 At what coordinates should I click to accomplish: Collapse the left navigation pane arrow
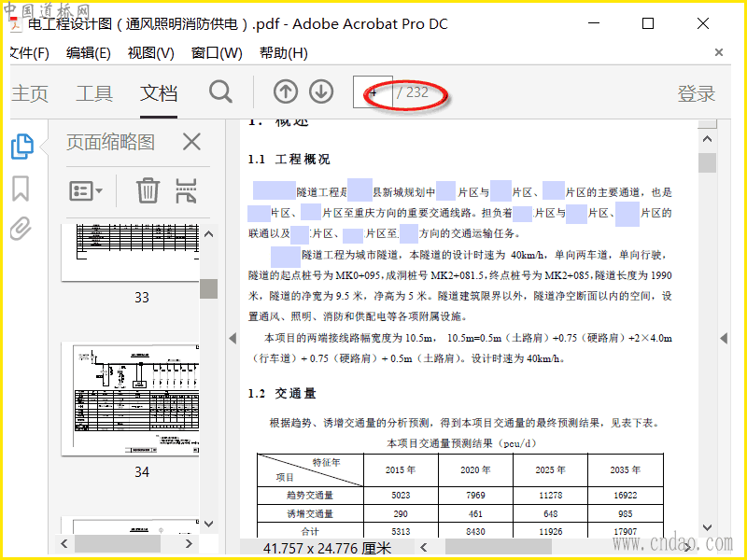(x=233, y=339)
